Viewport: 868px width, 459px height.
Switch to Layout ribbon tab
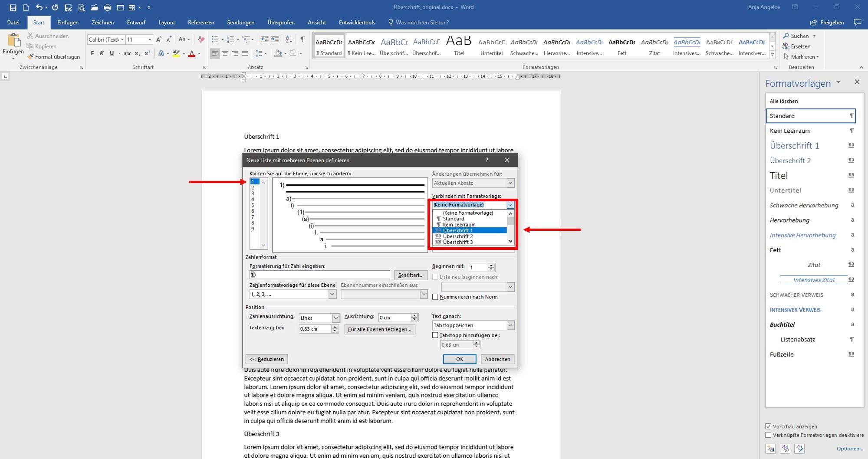(167, 23)
